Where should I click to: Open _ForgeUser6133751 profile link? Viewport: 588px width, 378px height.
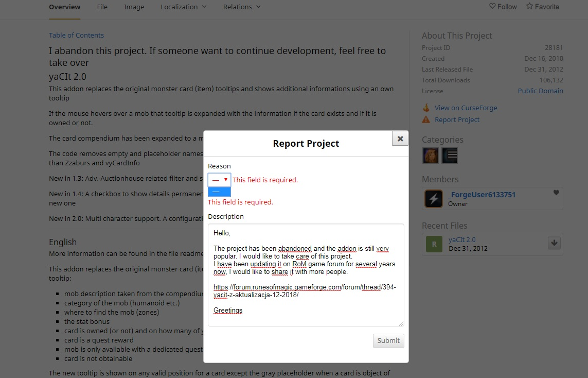(482, 195)
